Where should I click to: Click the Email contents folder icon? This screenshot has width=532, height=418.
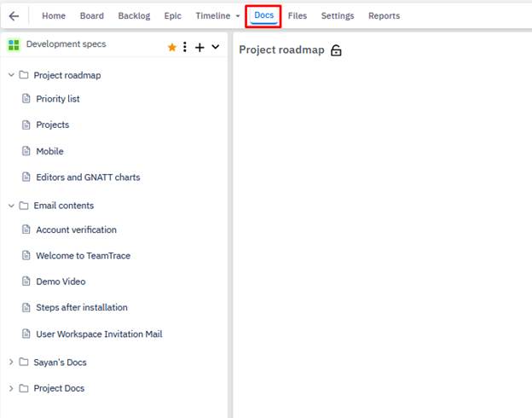(24, 206)
